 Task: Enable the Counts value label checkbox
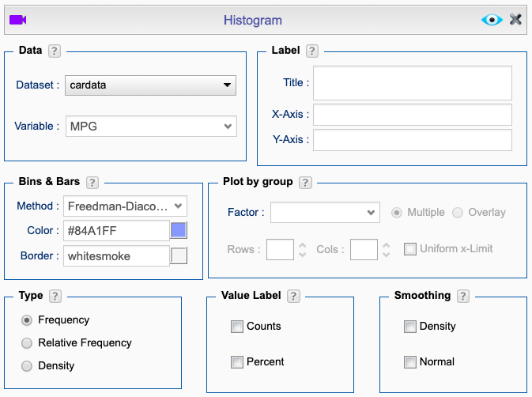click(x=237, y=327)
